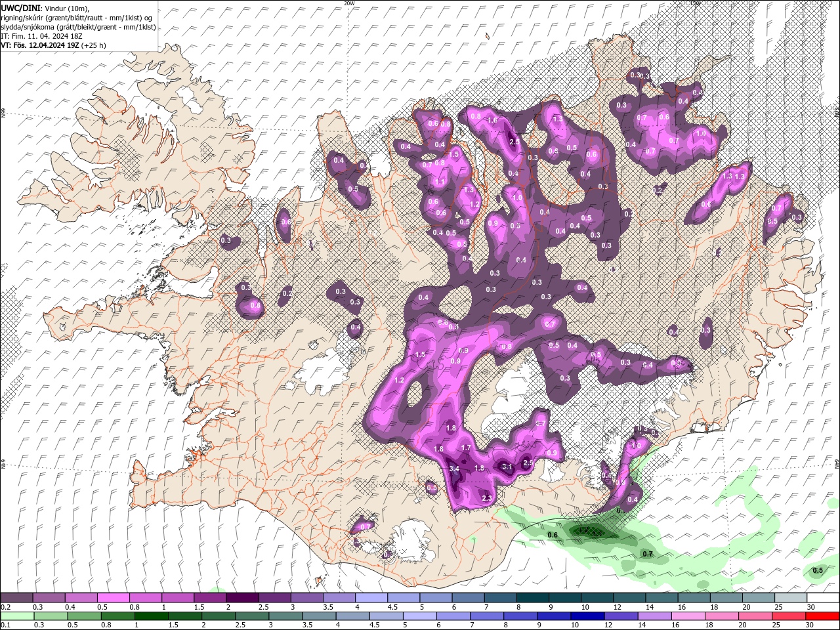Pick the light pink swatch labeled 16 in bottom legend
Screen dimensions: 840x630
(688, 616)
